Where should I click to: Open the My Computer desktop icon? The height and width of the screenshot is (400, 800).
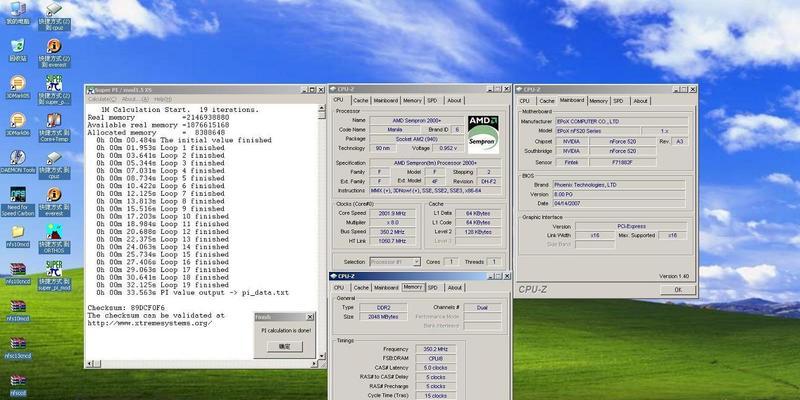18,13
